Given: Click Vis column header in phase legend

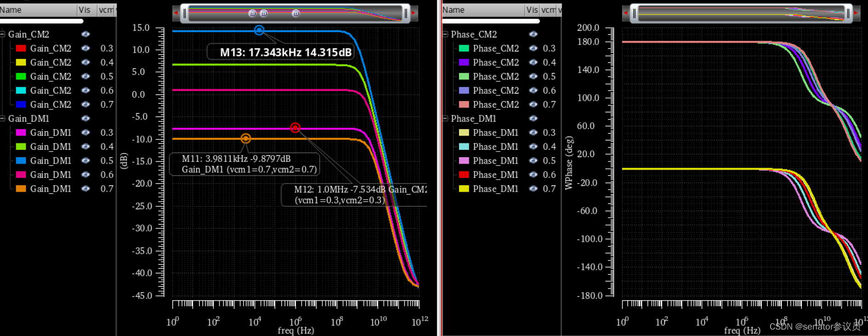Looking at the screenshot, I should click(532, 10).
